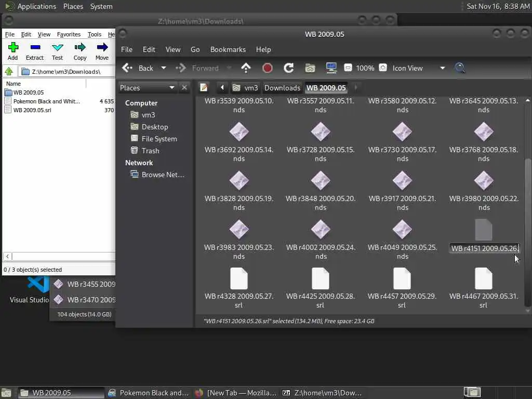Open the Places sidebar dropdown

tap(147, 88)
